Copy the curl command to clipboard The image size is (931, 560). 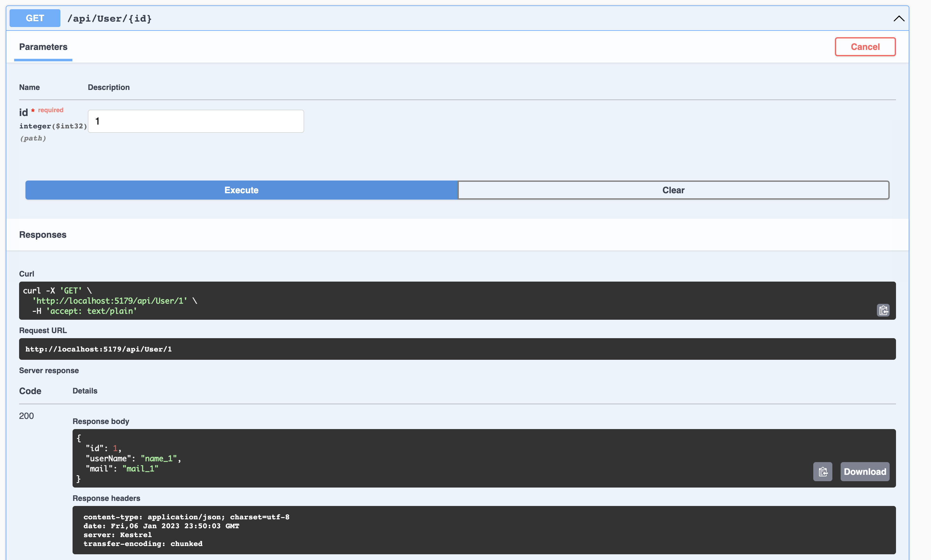(x=883, y=310)
